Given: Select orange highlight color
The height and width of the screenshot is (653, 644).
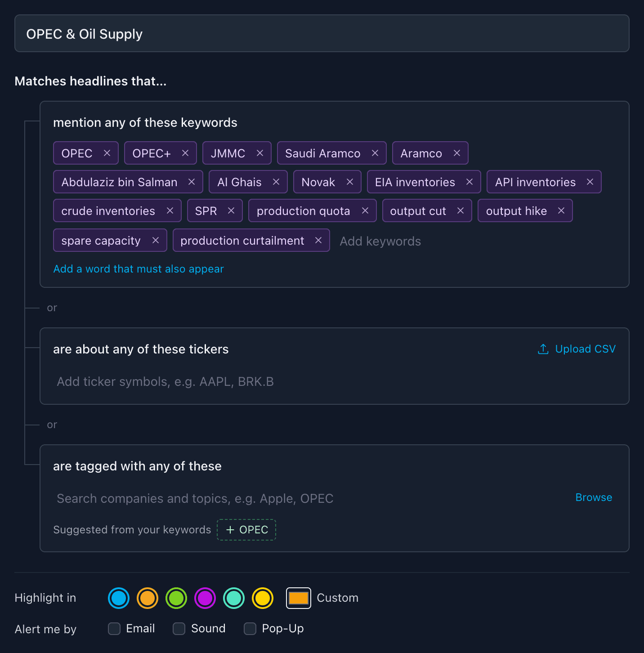Looking at the screenshot, I should (x=148, y=598).
